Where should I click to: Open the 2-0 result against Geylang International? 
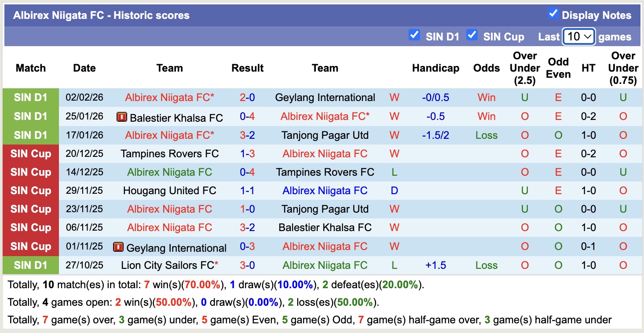247,98
